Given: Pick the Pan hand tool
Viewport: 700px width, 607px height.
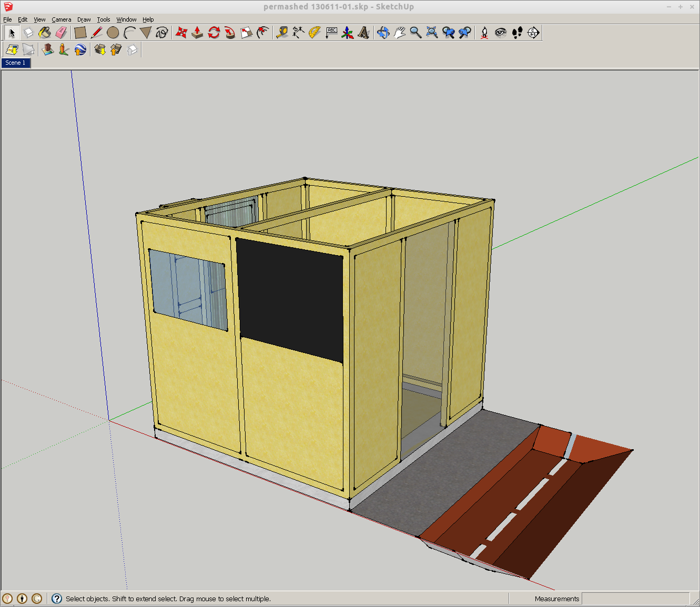Looking at the screenshot, I should (399, 33).
